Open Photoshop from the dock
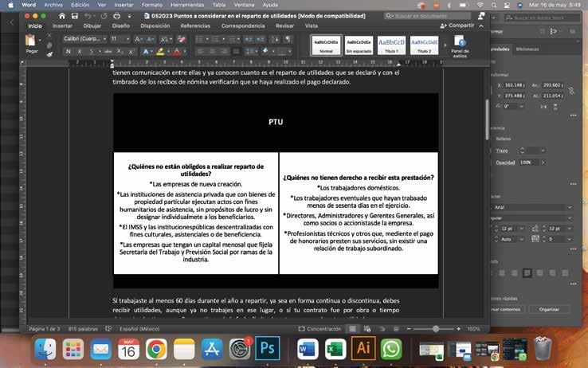 (x=268, y=349)
